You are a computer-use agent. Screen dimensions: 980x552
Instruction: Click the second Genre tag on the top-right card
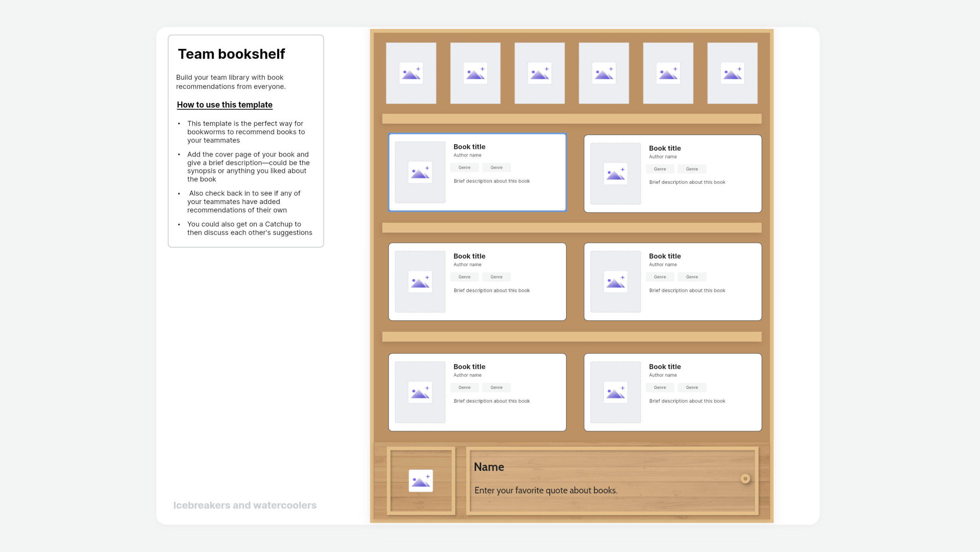coord(692,169)
